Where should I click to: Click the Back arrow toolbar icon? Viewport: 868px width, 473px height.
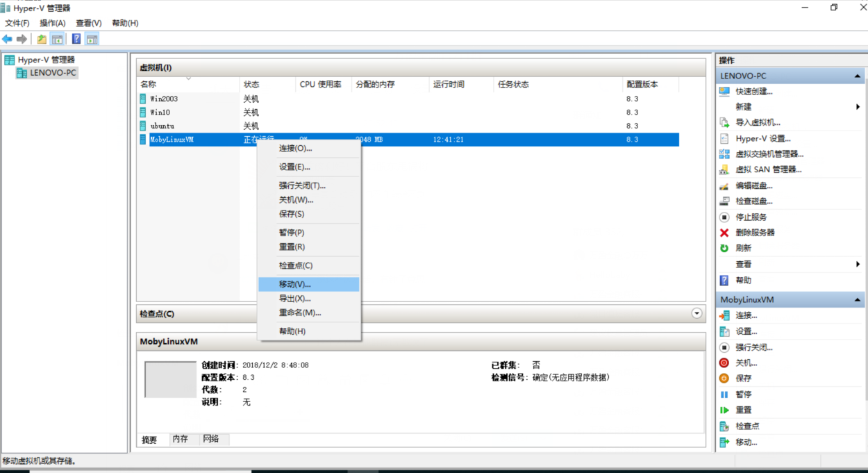click(x=8, y=39)
